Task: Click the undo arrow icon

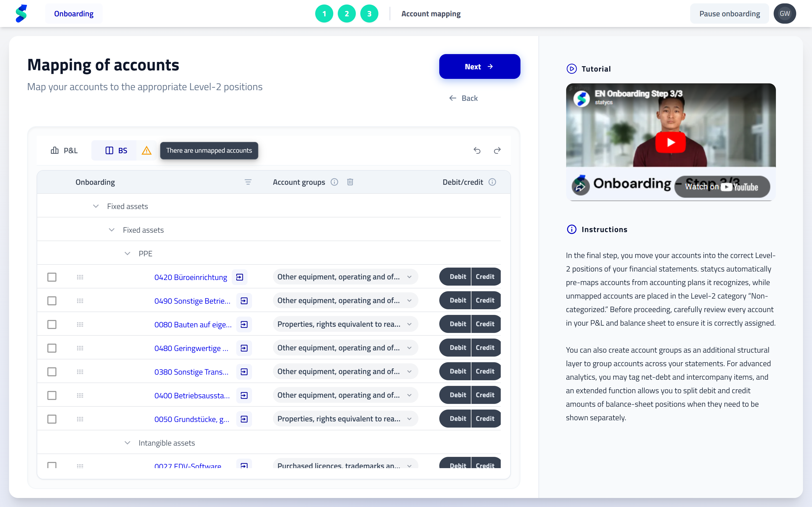Action: 477,151
